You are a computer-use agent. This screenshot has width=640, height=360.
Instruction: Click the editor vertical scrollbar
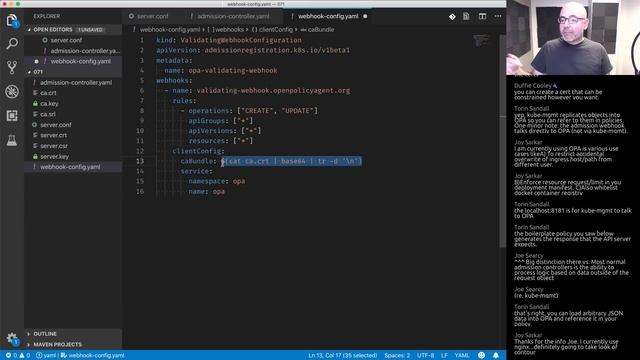(x=502, y=141)
